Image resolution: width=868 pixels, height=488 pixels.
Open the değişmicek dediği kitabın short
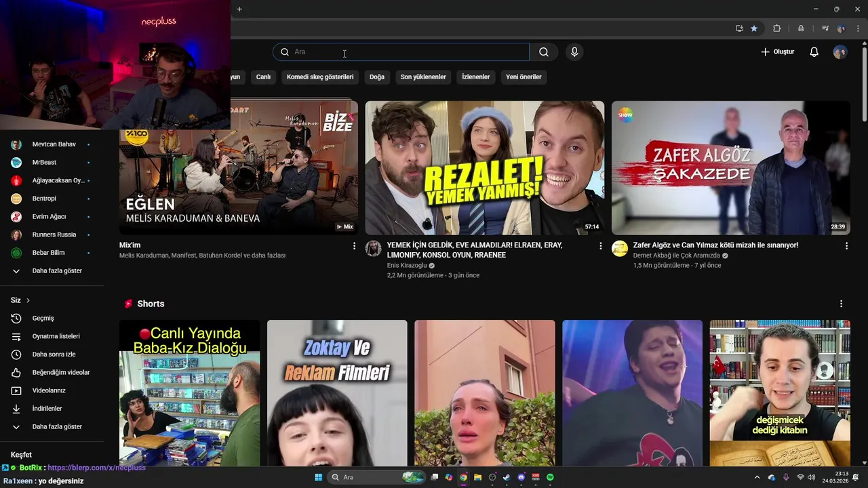pos(780,393)
